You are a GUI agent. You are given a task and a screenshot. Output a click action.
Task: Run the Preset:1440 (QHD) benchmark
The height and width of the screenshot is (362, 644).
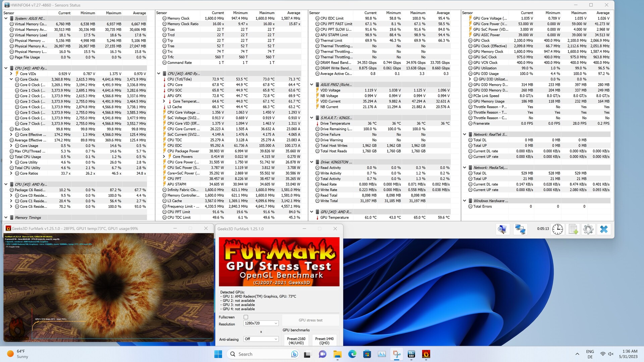(x=324, y=341)
